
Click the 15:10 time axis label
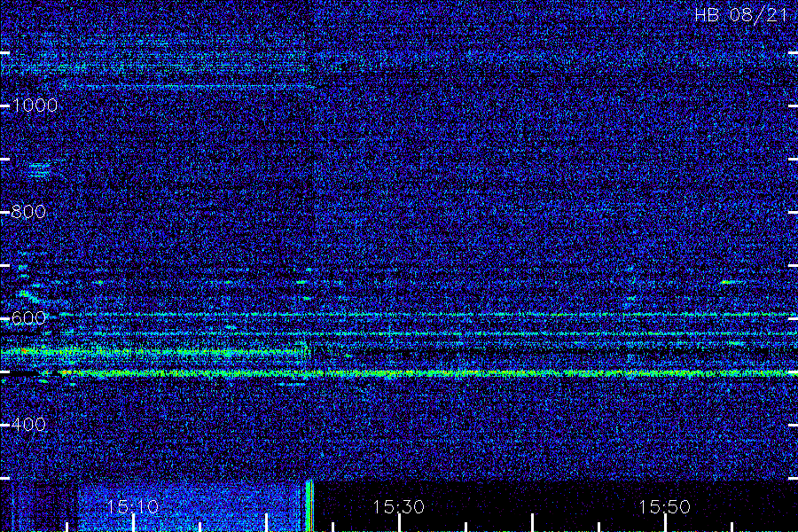pos(132,506)
